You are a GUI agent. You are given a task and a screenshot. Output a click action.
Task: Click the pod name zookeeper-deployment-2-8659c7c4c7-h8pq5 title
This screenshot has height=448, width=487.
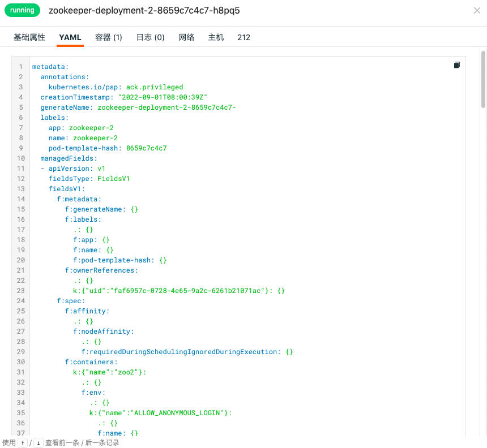click(x=144, y=11)
